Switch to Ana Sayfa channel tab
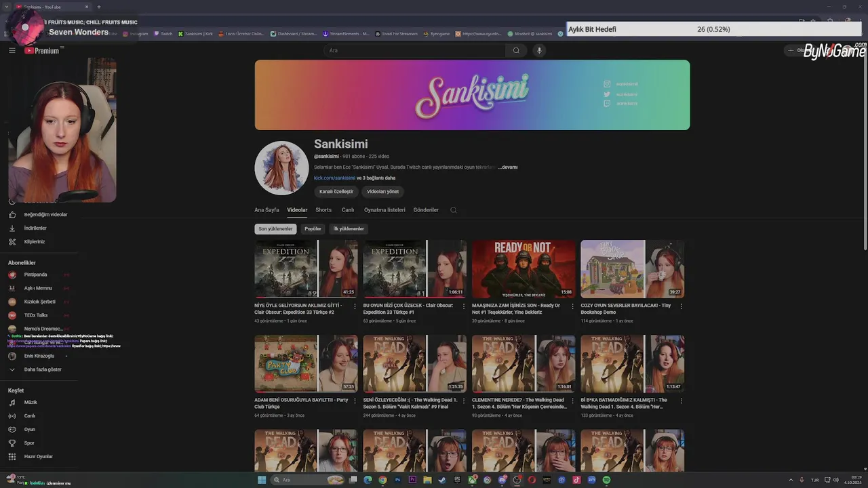Viewport: 868px width, 488px height. pyautogui.click(x=267, y=210)
